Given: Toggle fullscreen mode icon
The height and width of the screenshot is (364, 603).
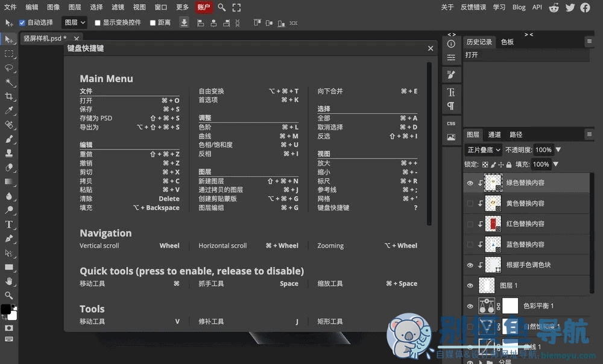Looking at the screenshot, I should point(236,7).
